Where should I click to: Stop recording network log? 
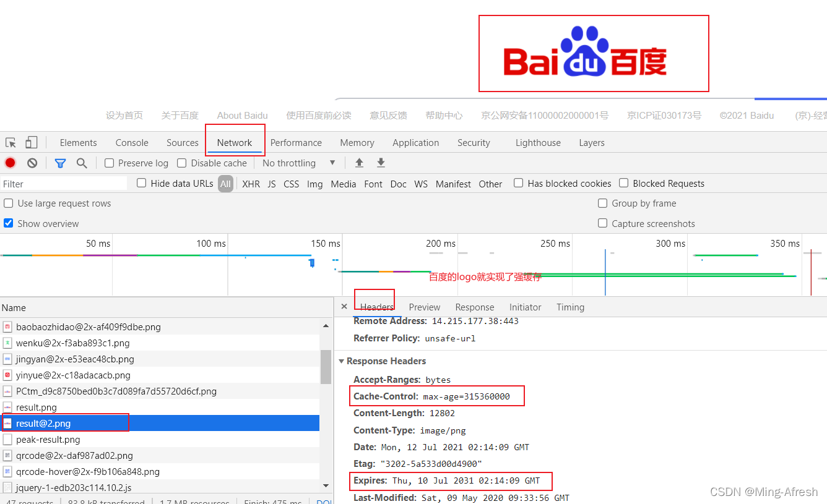click(x=11, y=163)
